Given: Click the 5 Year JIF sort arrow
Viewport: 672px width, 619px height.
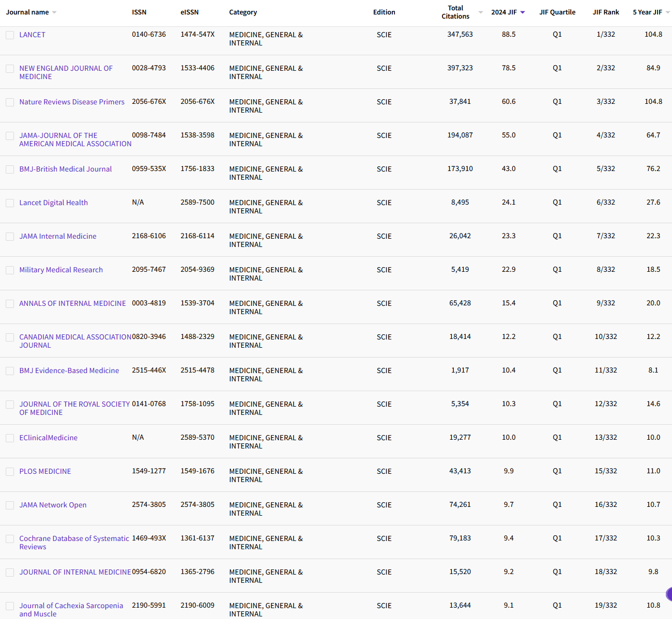Looking at the screenshot, I should [x=667, y=12].
